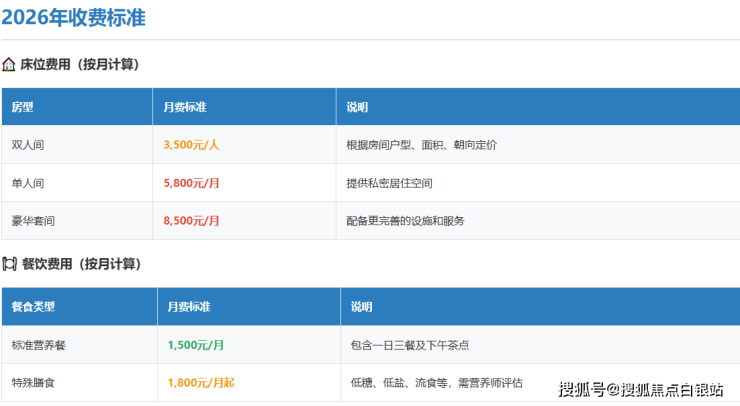This screenshot has width=740, height=406.
Task: Click the 餐饮费用（按月计算） section heading
Action: coord(81,264)
